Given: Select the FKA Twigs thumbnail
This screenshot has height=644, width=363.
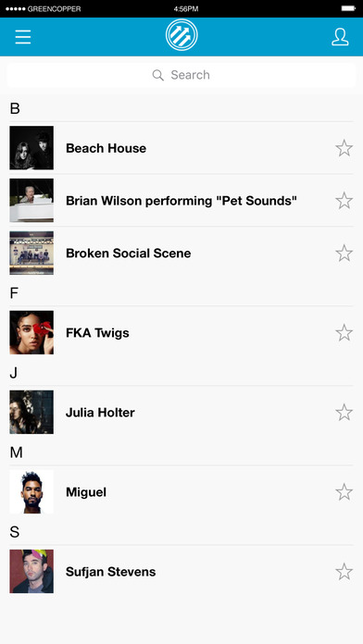Looking at the screenshot, I should [31, 333].
